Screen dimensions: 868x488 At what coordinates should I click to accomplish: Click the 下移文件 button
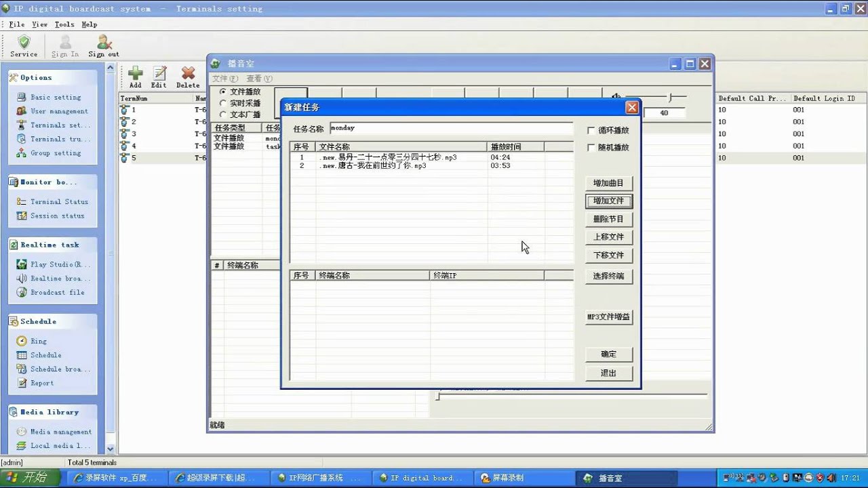tap(609, 256)
